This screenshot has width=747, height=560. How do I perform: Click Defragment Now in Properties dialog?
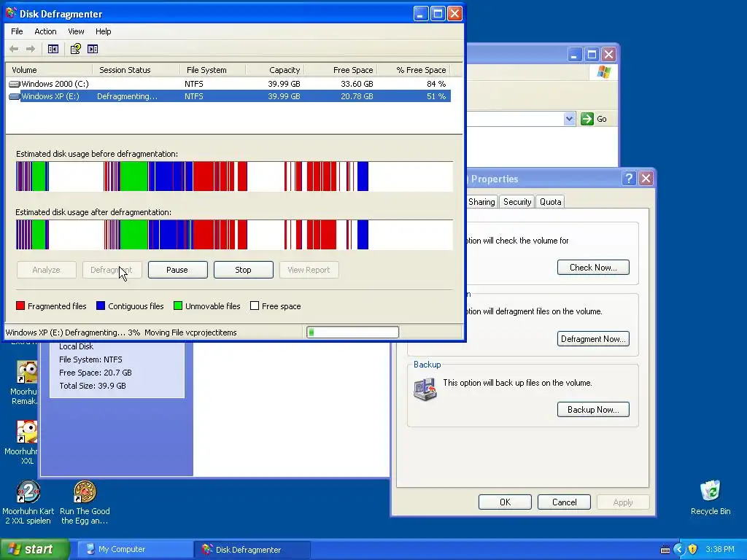(x=593, y=339)
